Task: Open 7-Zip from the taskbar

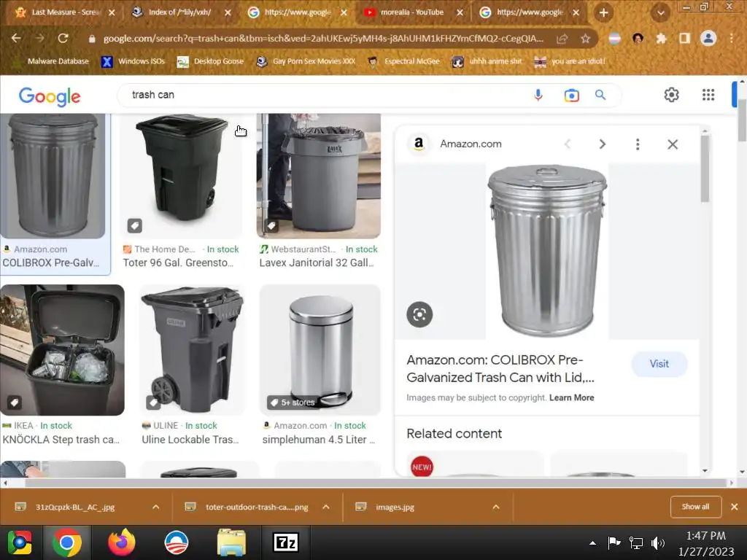Action: tap(285, 542)
